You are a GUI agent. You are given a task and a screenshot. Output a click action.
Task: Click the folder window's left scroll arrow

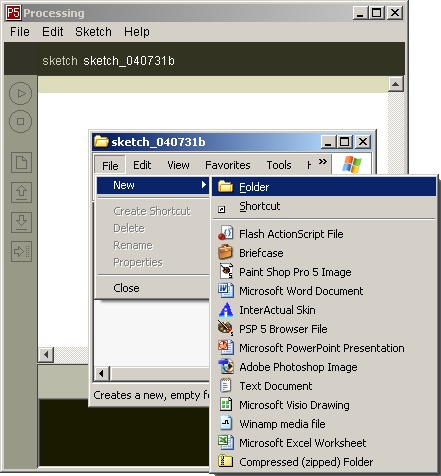point(101,373)
